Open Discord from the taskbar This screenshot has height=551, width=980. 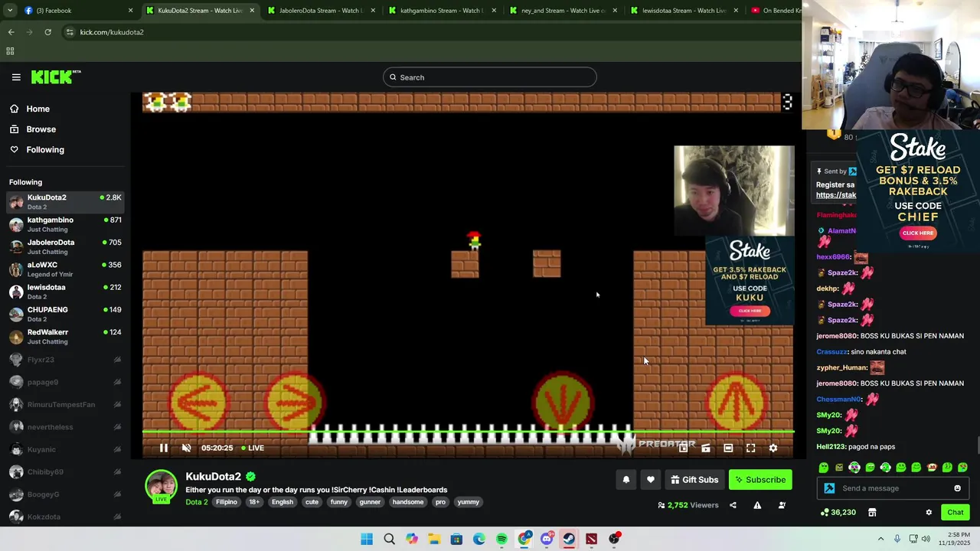click(547, 539)
